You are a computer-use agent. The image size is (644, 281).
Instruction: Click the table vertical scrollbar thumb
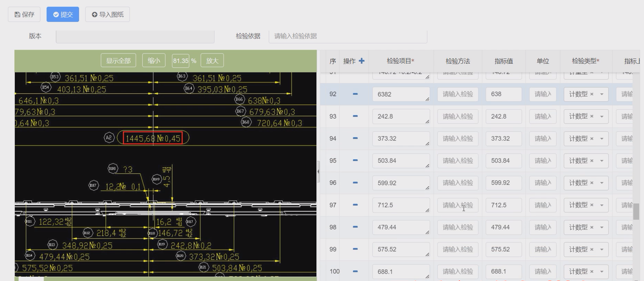pos(636,211)
